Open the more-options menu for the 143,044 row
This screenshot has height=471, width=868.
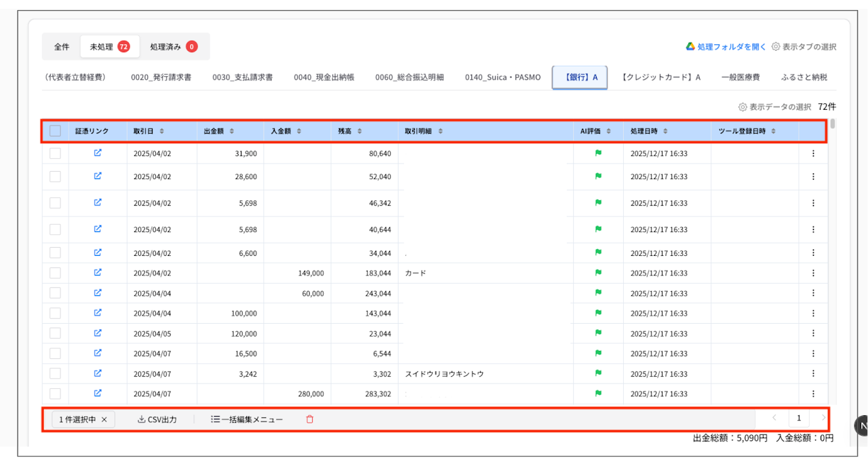pos(813,313)
